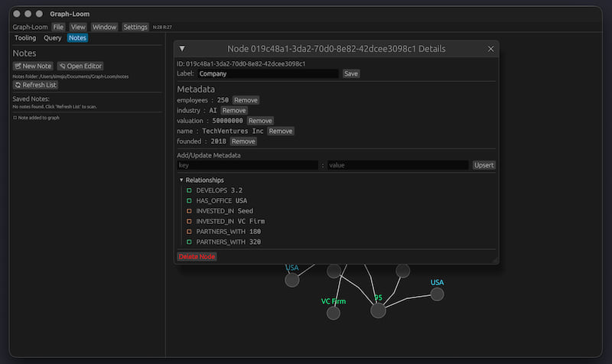The height and width of the screenshot is (364, 612).
Task: Collapse the Node Details window triangle
Action: click(182, 49)
